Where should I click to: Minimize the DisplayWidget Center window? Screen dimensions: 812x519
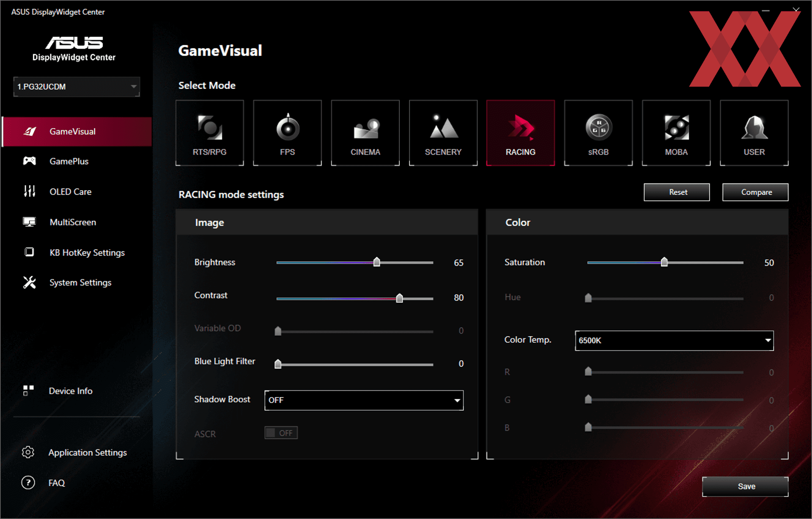[x=765, y=10]
